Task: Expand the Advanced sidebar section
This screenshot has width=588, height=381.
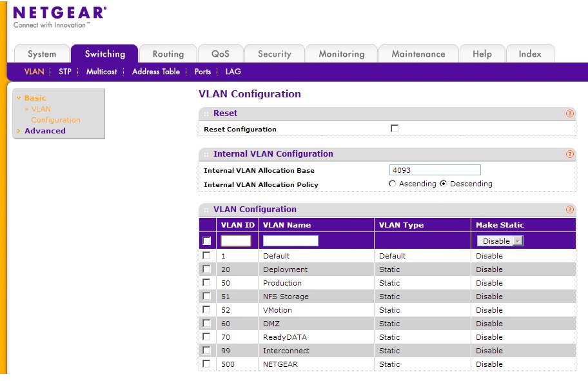Action: tap(44, 130)
